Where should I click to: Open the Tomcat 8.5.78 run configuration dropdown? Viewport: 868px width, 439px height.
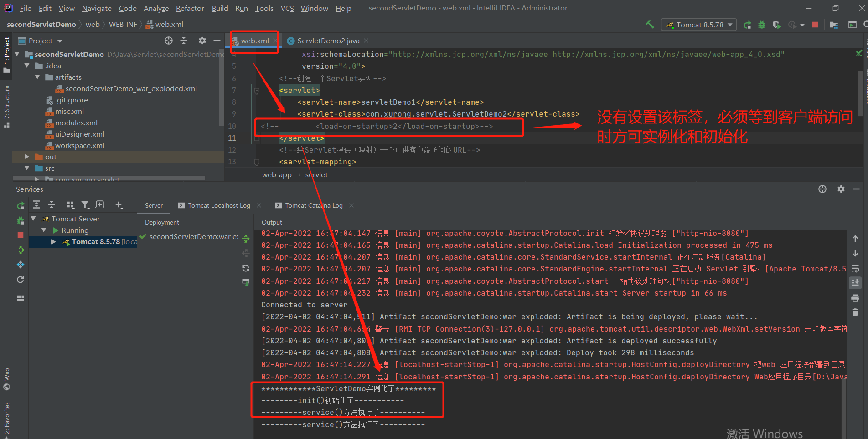click(x=699, y=25)
